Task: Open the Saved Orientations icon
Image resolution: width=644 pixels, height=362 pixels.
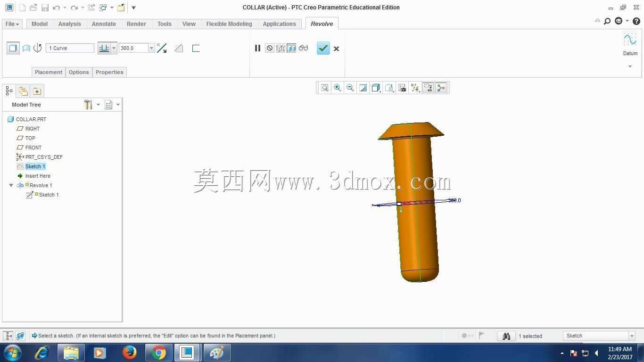Action: (x=389, y=88)
